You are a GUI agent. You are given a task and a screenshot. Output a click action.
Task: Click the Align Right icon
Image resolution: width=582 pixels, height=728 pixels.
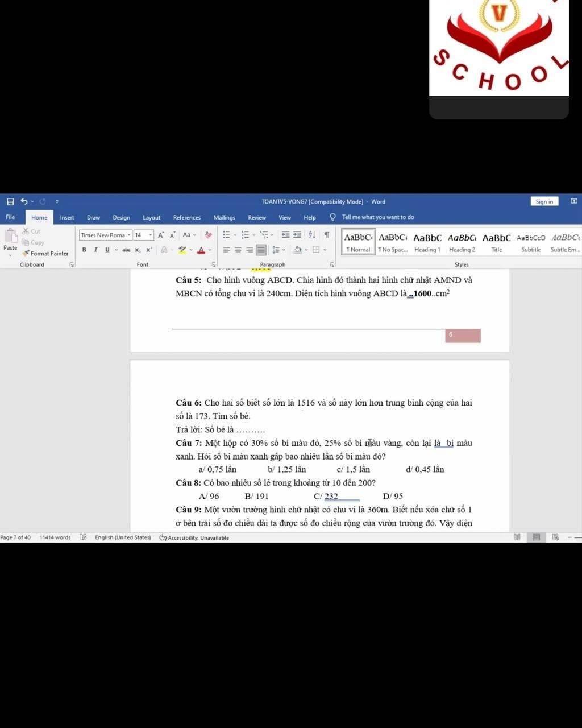pyautogui.click(x=249, y=250)
